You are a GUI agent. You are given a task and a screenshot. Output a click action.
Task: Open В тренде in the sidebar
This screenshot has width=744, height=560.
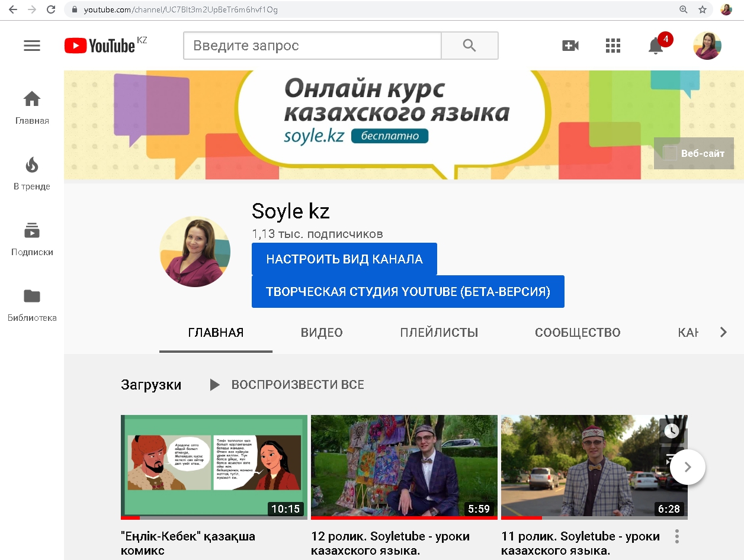click(32, 173)
